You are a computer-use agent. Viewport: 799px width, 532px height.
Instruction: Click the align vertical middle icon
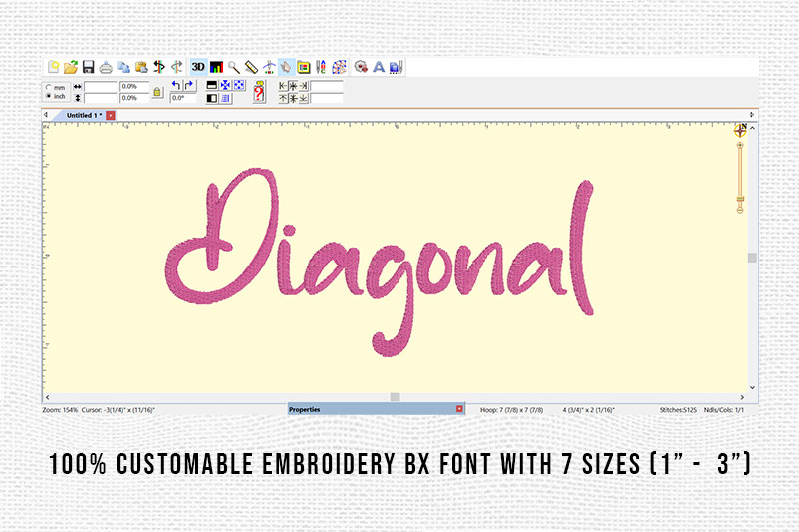(293, 98)
